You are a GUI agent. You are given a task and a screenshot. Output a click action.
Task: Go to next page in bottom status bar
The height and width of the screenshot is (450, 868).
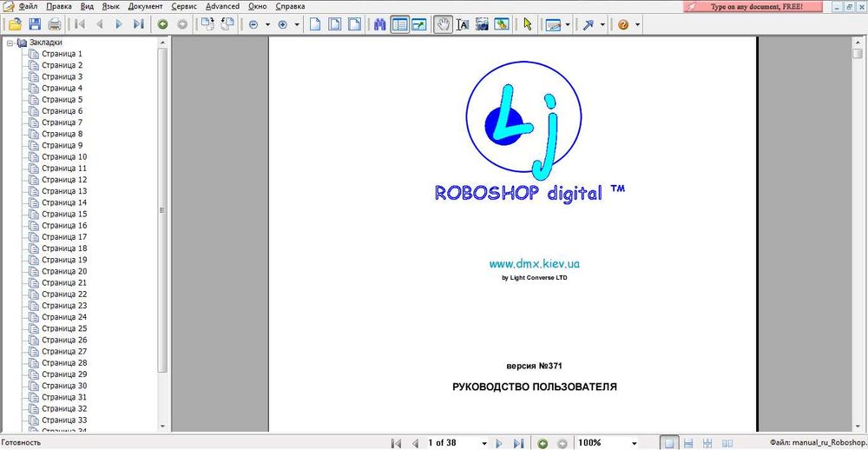pyautogui.click(x=499, y=443)
